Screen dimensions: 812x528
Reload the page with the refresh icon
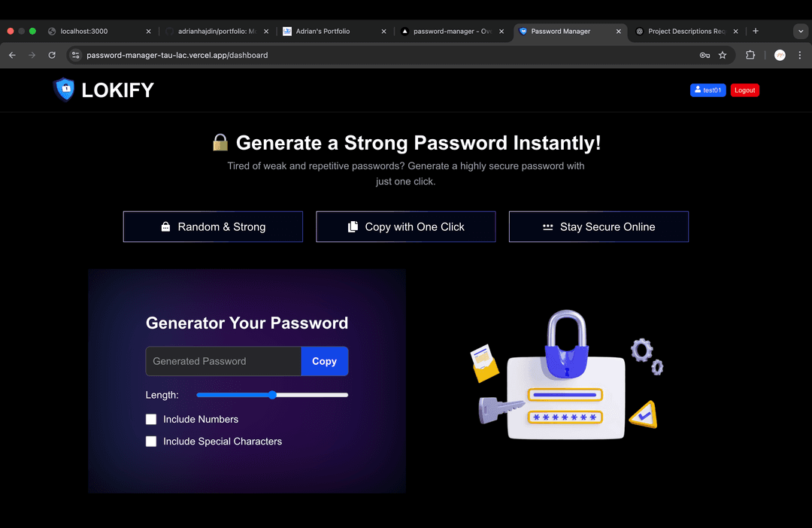(x=52, y=55)
